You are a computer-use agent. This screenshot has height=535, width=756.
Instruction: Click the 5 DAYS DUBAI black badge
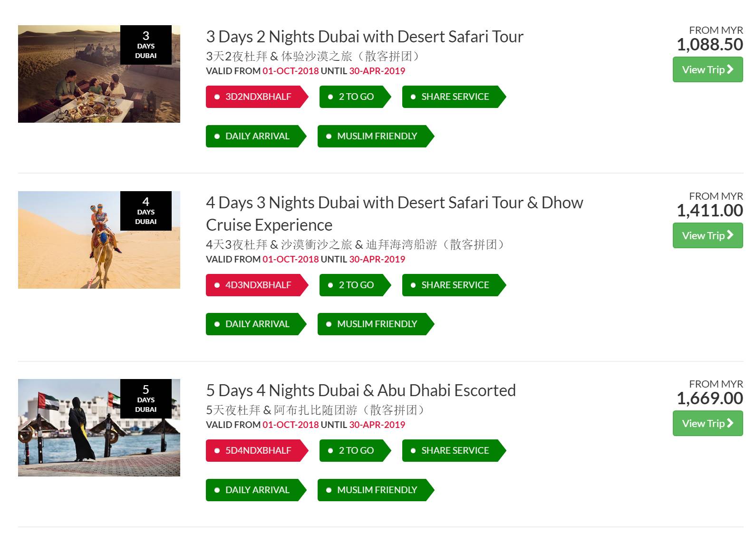(146, 399)
